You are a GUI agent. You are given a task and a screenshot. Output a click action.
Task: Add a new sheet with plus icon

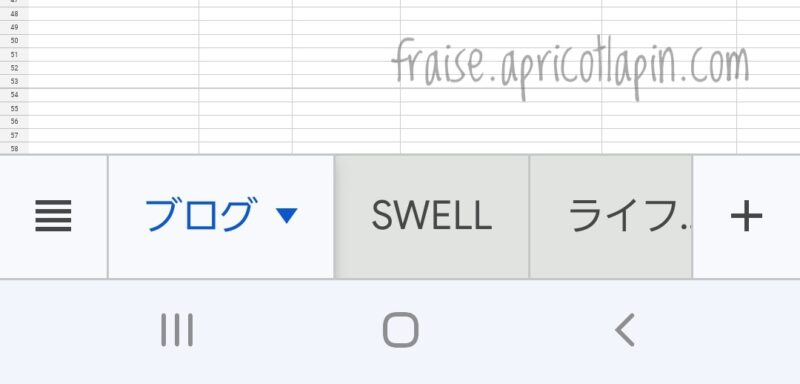pos(746,216)
